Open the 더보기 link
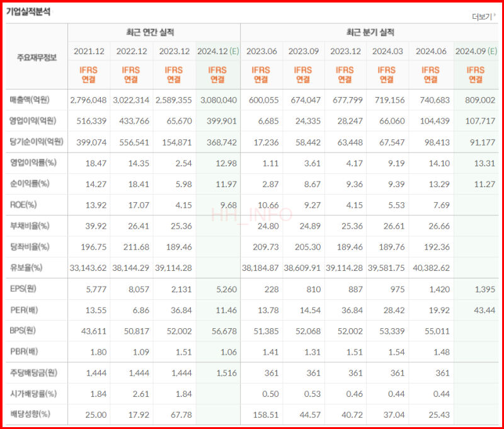 (484, 16)
